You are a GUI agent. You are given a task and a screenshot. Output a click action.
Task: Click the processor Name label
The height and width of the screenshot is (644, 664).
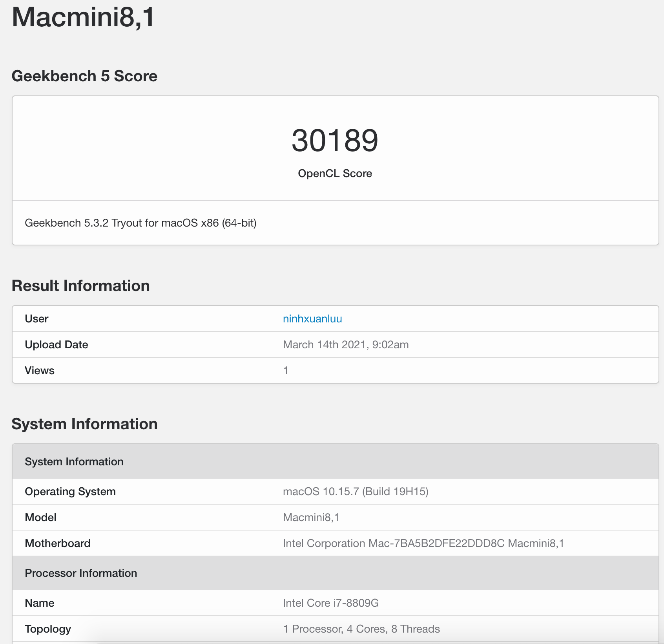click(x=40, y=603)
